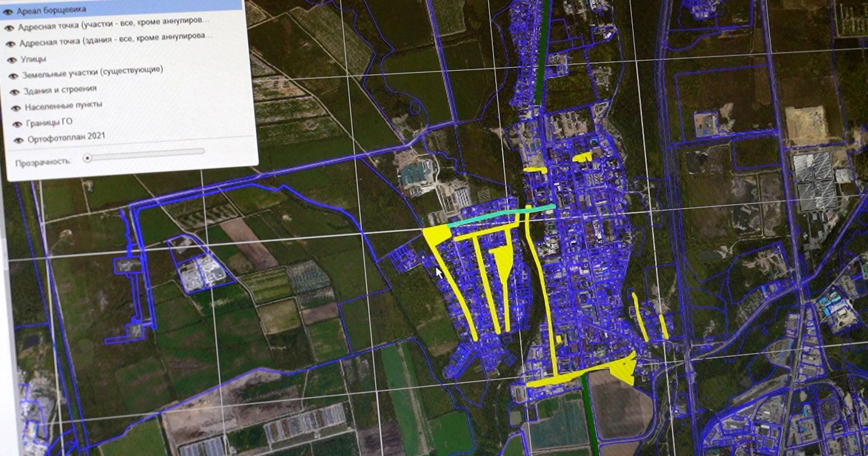The image size is (868, 456).
Task: Toggle visibility of Адресная точка (участки) layer
Action: coord(9,27)
